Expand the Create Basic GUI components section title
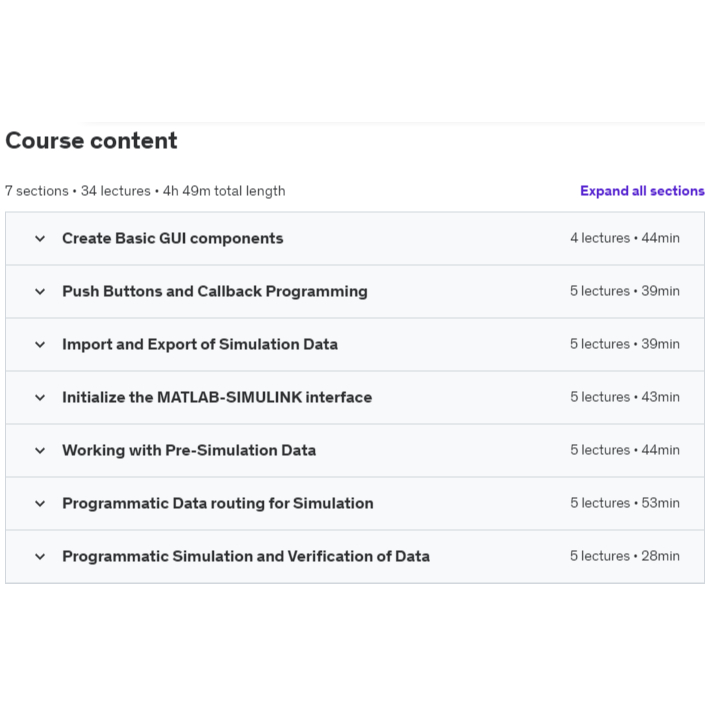 pyautogui.click(x=172, y=239)
